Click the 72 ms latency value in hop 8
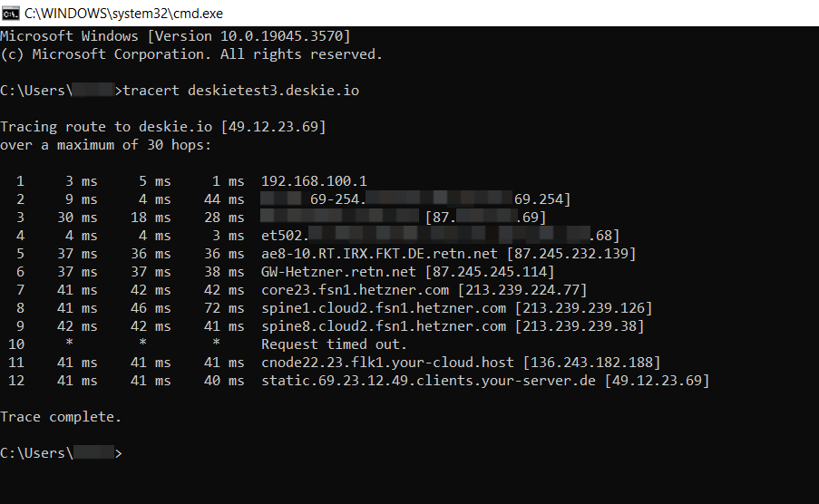This screenshot has height=504, width=819. (x=224, y=308)
